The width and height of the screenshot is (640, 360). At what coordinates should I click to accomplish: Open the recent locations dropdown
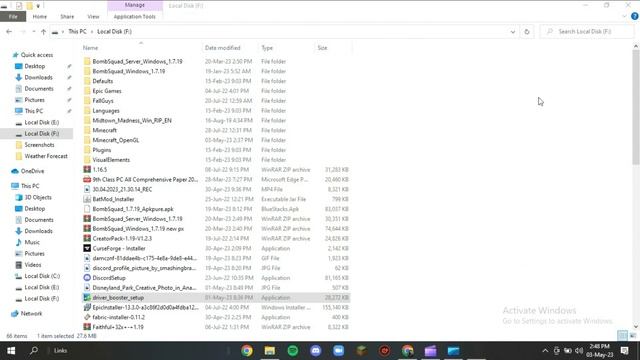coord(33,32)
